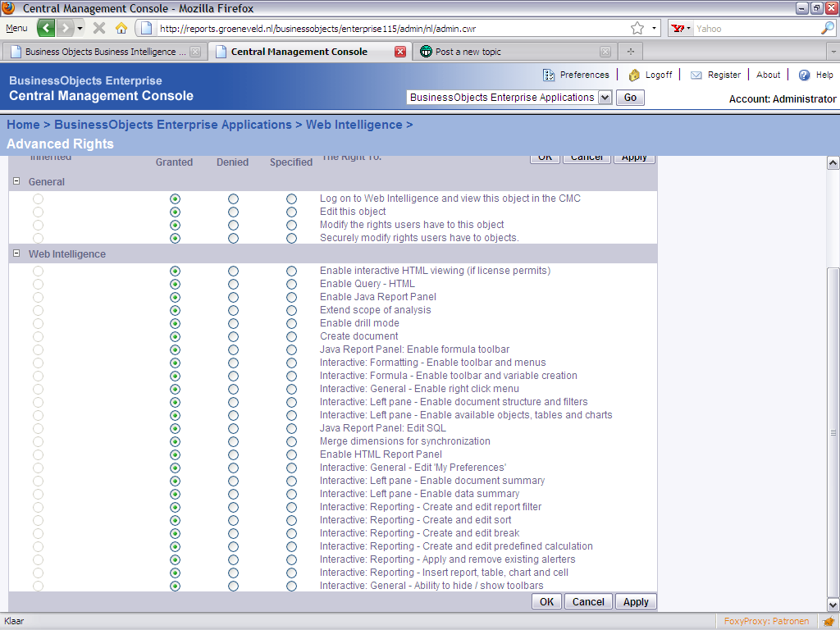Run search with the magnifier icon
The height and width of the screenshot is (630, 840).
(x=828, y=29)
